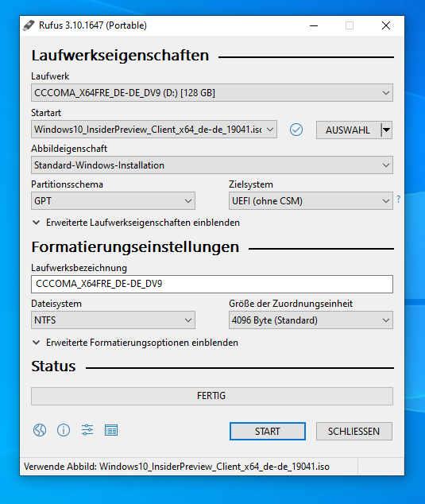Viewport: 425px width, 504px height.
Task: Open the language globe icon
Action: (x=40, y=430)
